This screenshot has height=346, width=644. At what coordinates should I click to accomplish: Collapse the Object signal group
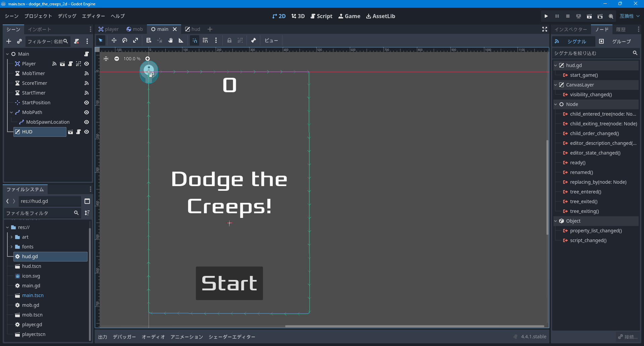point(556,221)
